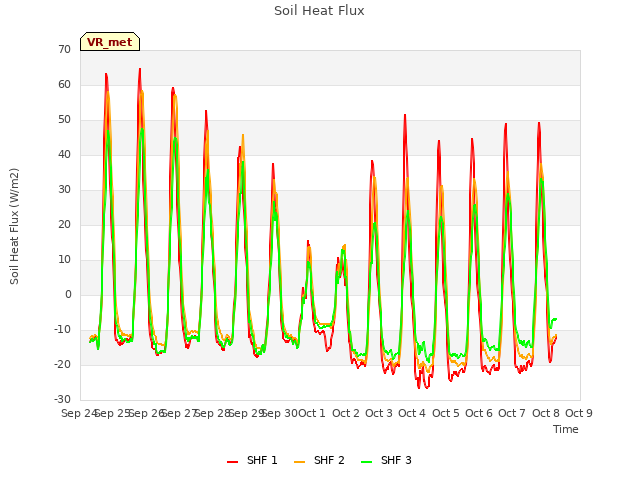640x480 pixels.
Task: Click the highest red SHF 1 peak near Sep 26
Action: pos(140,69)
